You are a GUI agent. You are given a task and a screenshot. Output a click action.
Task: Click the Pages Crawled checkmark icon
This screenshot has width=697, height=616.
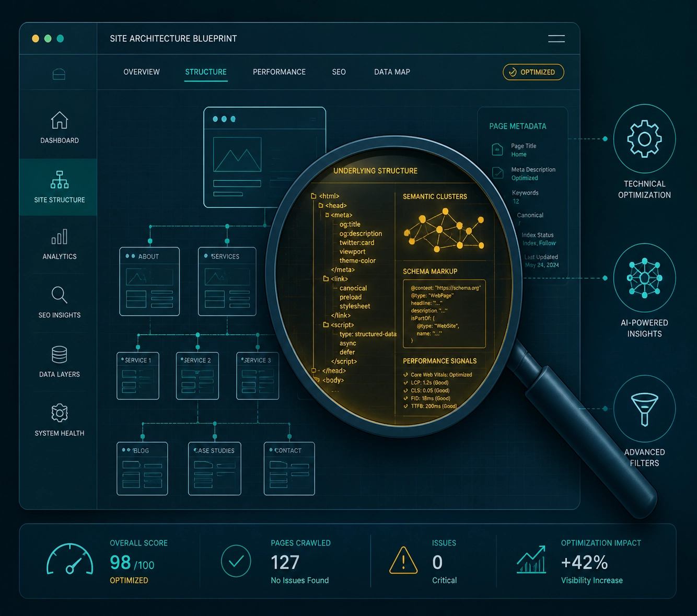coord(236,561)
